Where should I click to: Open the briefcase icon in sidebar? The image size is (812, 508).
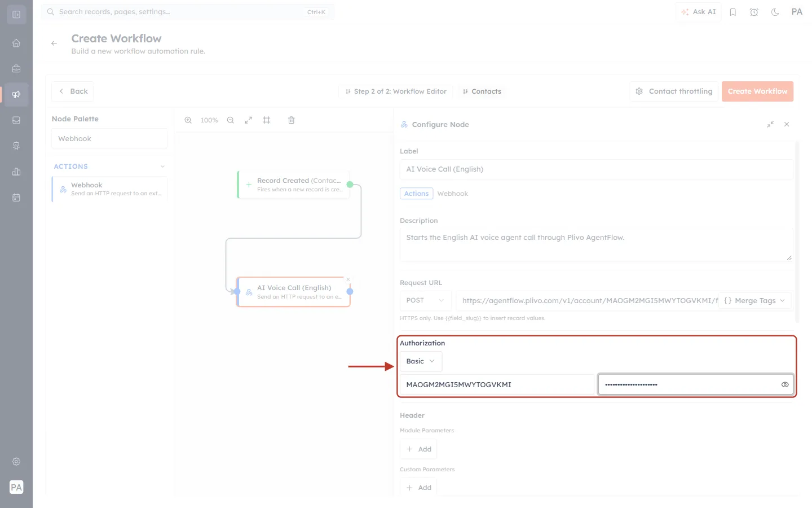[16, 69]
